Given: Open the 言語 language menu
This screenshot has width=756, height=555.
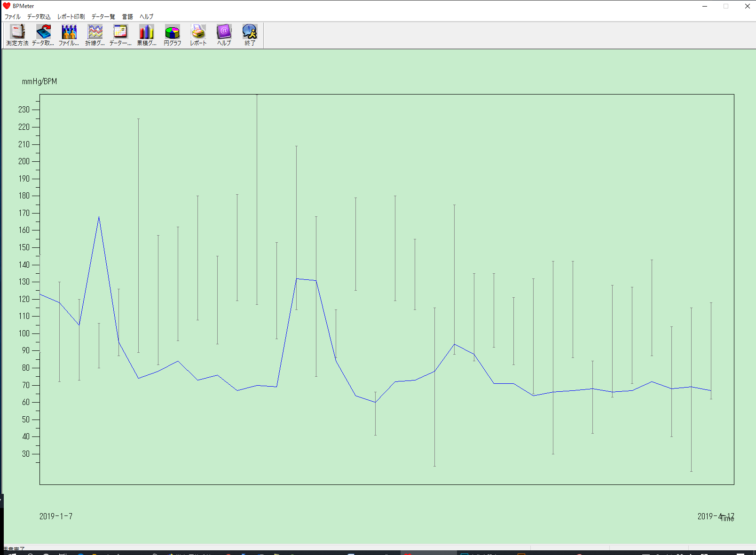Looking at the screenshot, I should click(127, 16).
